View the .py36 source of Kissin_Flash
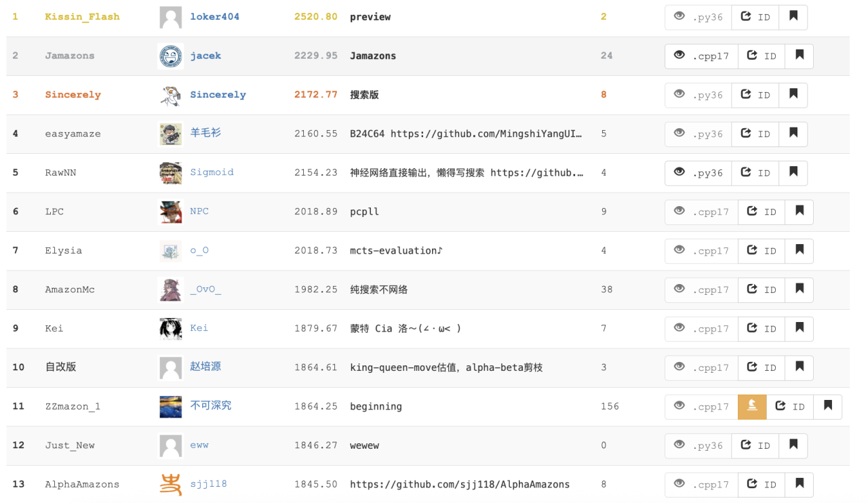This screenshot has height=503, width=868. [x=698, y=17]
